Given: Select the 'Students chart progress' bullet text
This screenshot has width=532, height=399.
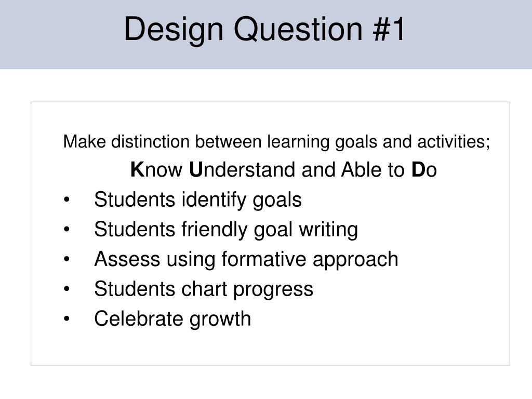Looking at the screenshot, I should 204,289.
